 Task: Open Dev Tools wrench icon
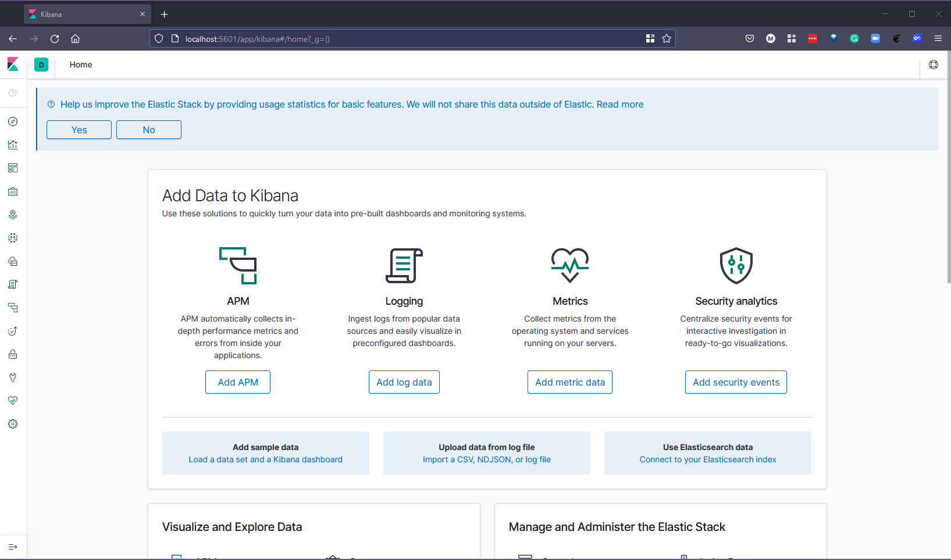13,377
